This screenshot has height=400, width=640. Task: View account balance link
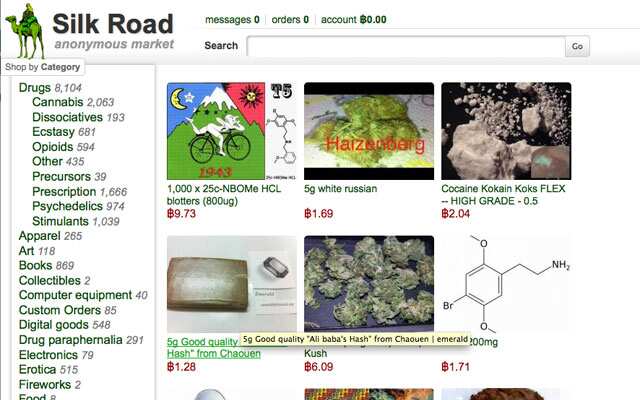[353, 20]
